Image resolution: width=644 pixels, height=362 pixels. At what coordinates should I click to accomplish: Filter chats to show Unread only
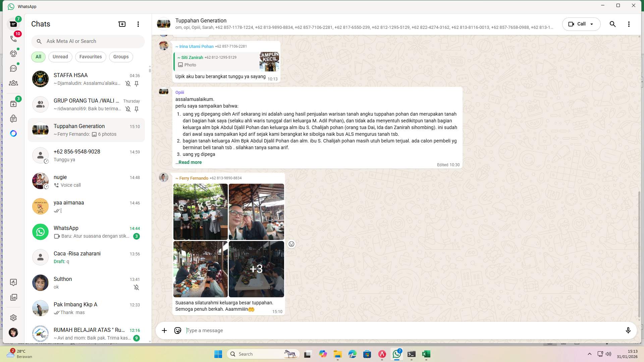(x=60, y=57)
